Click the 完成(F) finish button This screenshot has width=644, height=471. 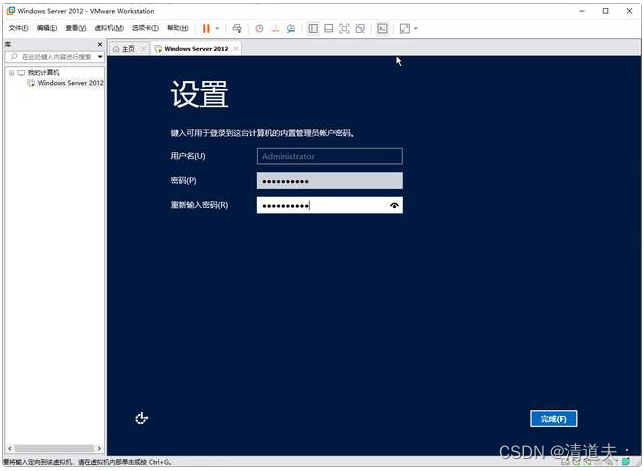(554, 419)
